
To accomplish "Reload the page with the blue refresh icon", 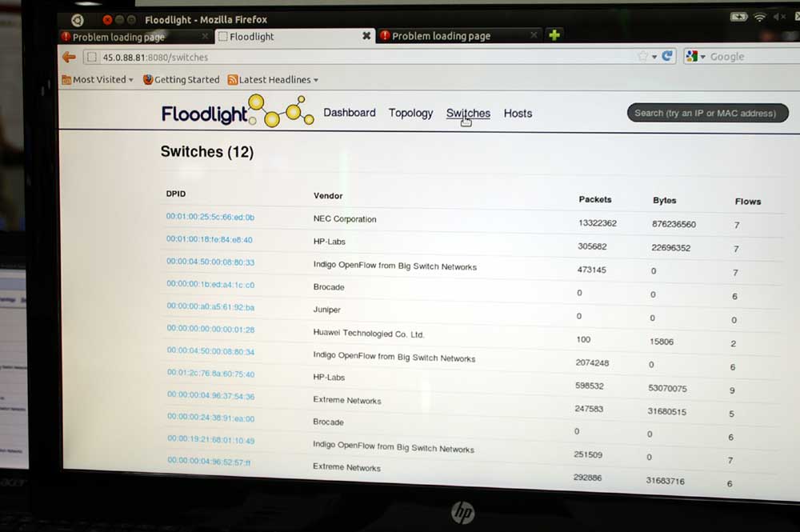I will pyautogui.click(x=667, y=56).
